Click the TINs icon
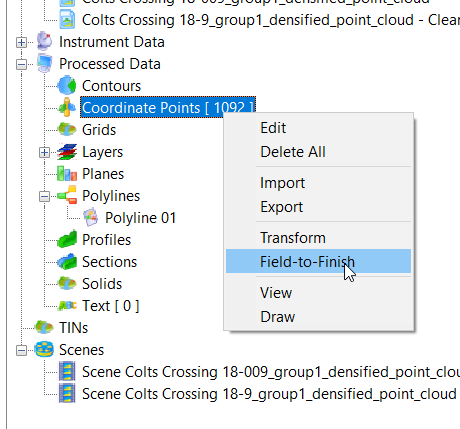 click(44, 327)
